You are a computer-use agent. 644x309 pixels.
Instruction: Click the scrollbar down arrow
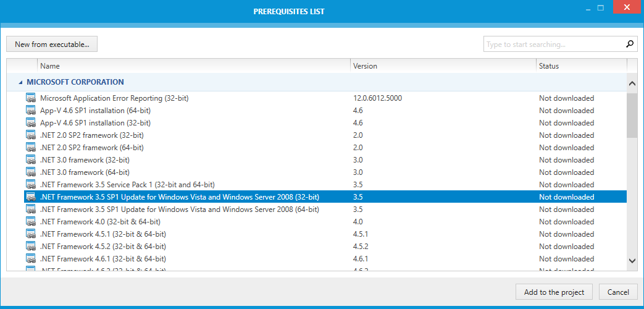click(632, 261)
